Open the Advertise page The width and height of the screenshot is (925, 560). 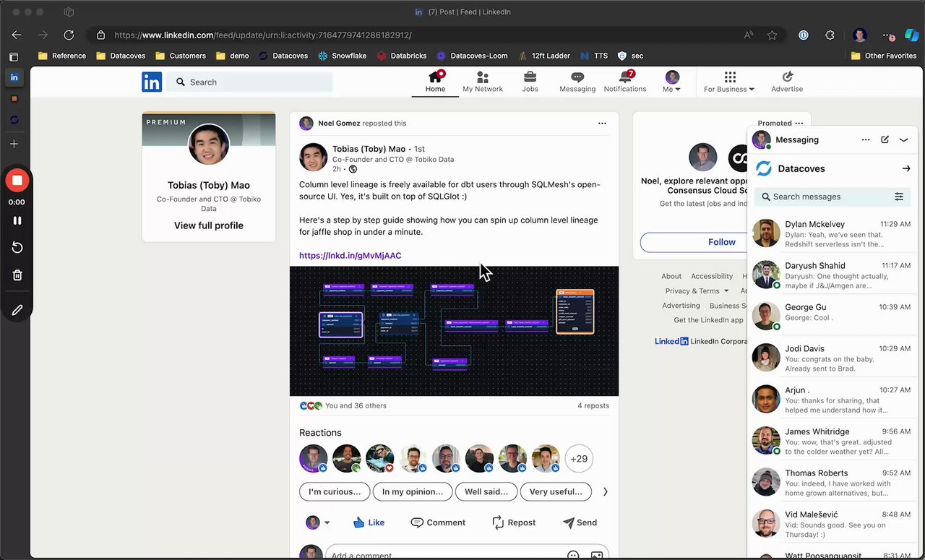pos(787,82)
